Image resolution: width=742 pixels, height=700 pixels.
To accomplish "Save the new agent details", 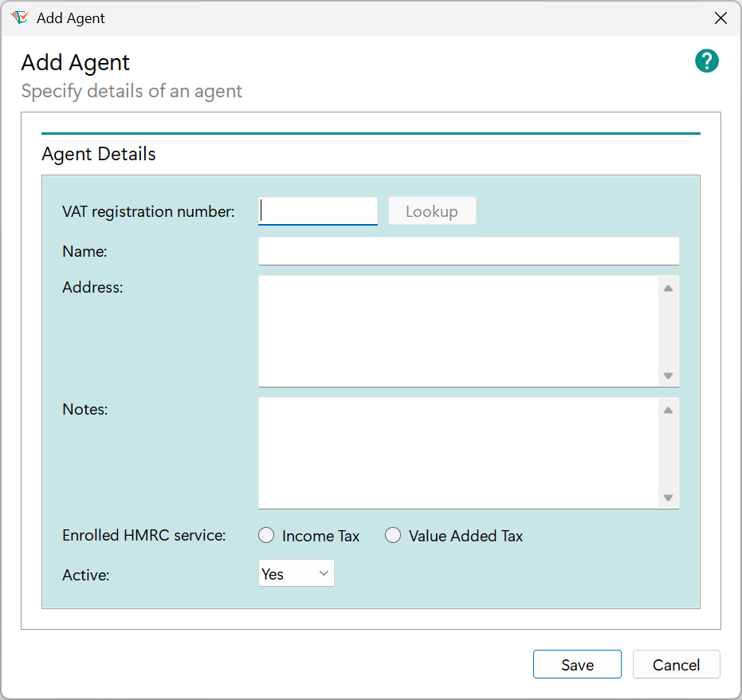I will (x=577, y=664).
